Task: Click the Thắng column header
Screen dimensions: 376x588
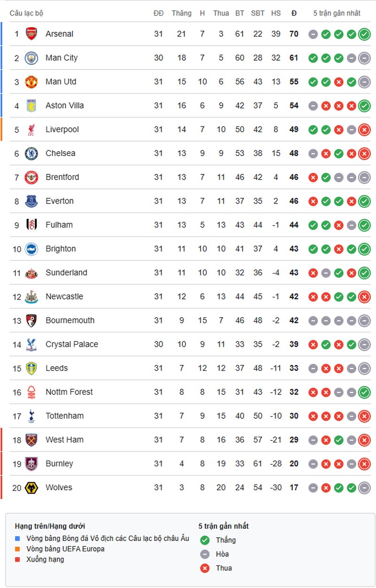Action: pos(181,13)
